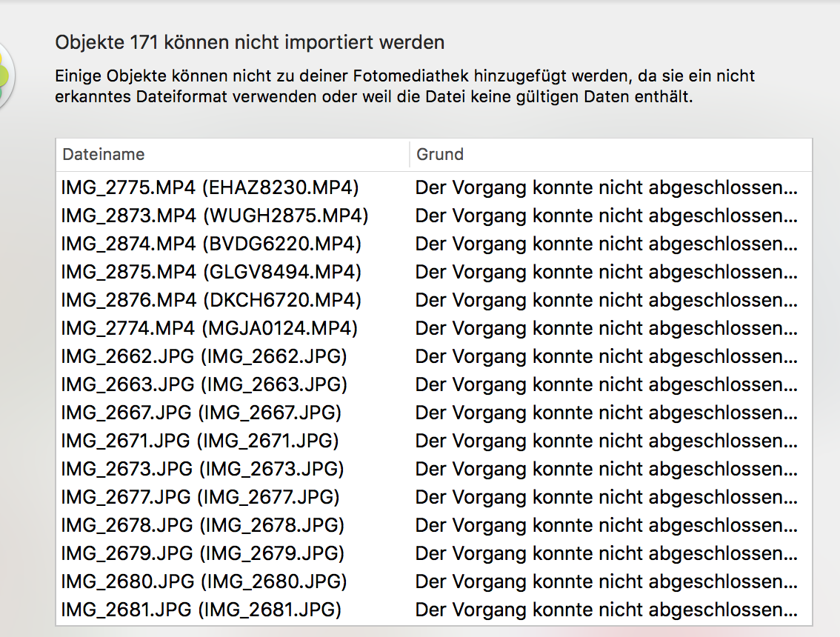The width and height of the screenshot is (840, 637).
Task: Select the IMG_2678.JPG row
Action: click(202, 526)
